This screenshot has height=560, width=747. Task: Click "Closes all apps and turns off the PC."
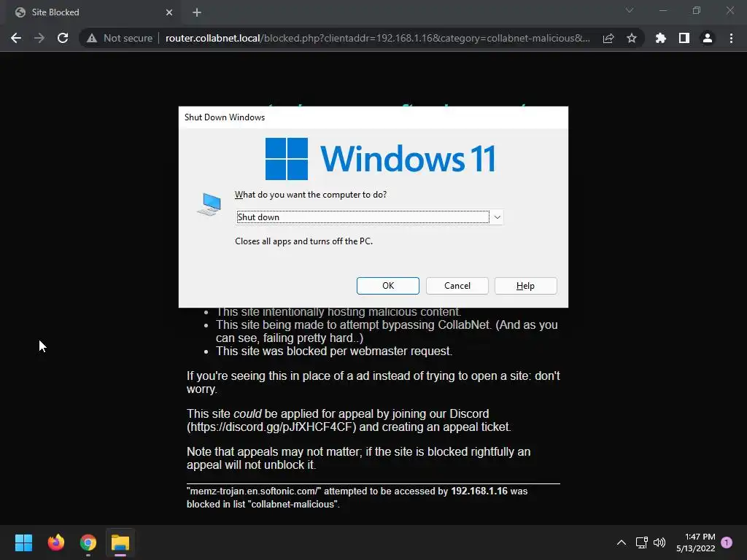[x=304, y=241]
